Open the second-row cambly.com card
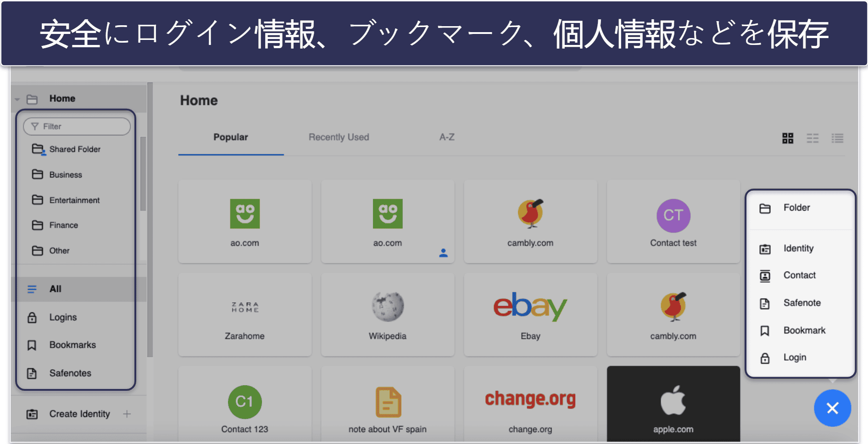This screenshot has width=868, height=444. pos(673,315)
